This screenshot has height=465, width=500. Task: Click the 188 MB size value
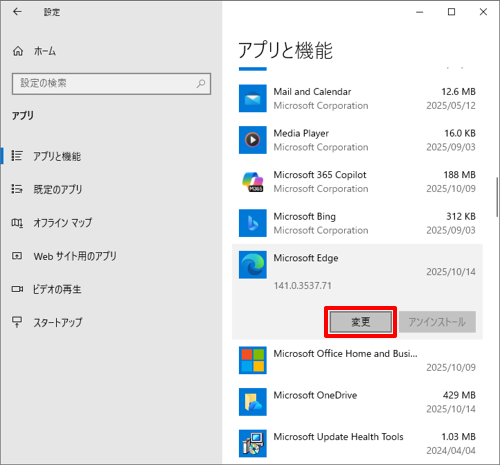pyautogui.click(x=460, y=175)
